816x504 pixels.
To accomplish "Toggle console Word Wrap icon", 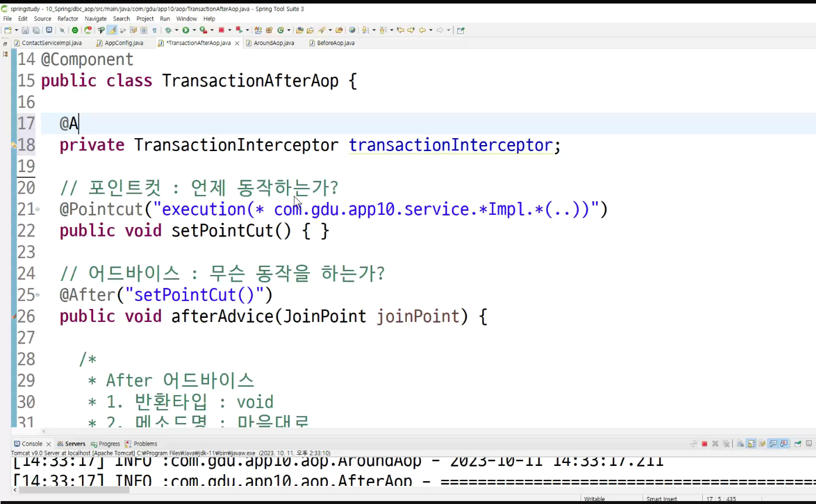I will 762,444.
